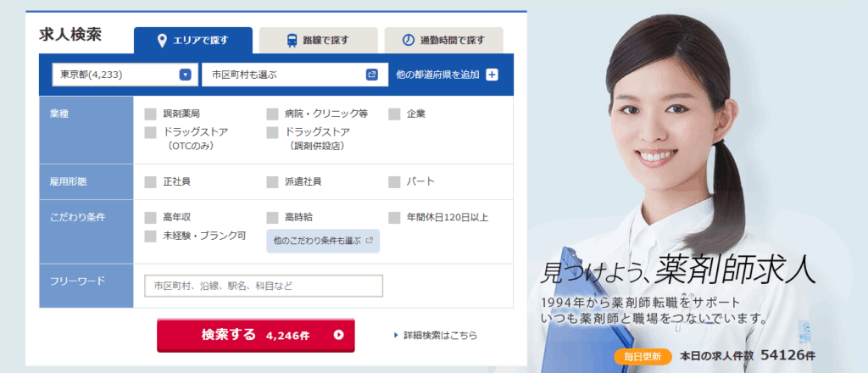Open the 詳細検索はこちら link
The width and height of the screenshot is (868, 373).
pos(440,336)
